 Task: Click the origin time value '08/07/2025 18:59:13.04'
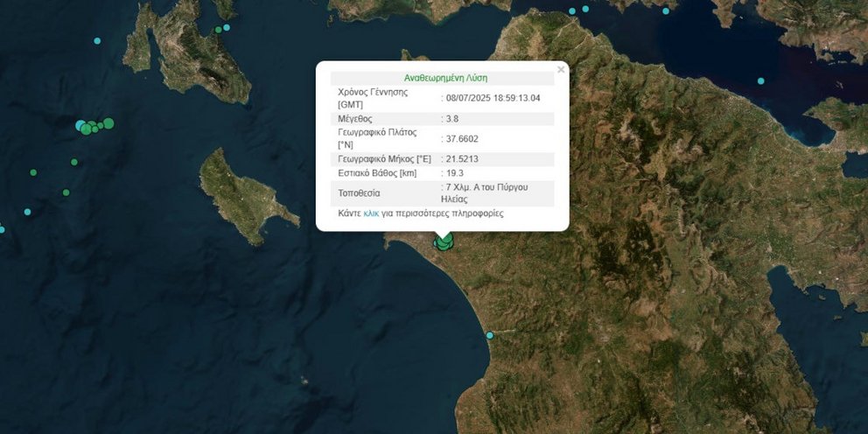493,99
